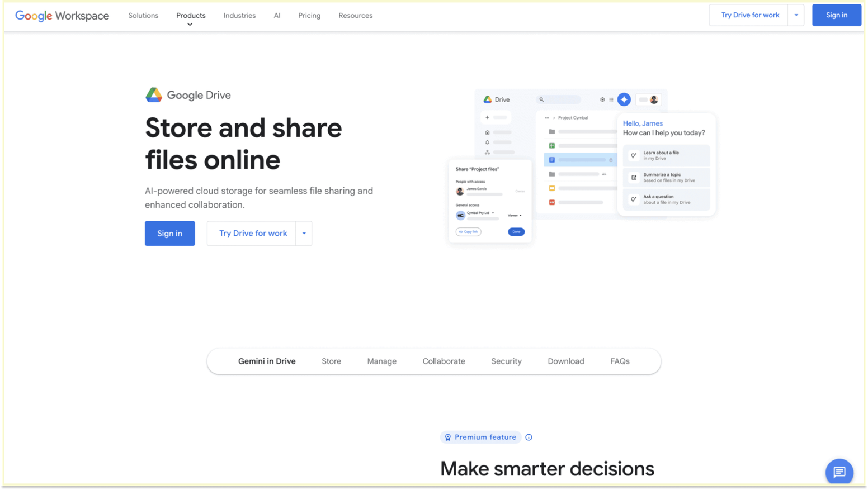Open the Download tab
The image size is (868, 490).
(565, 361)
